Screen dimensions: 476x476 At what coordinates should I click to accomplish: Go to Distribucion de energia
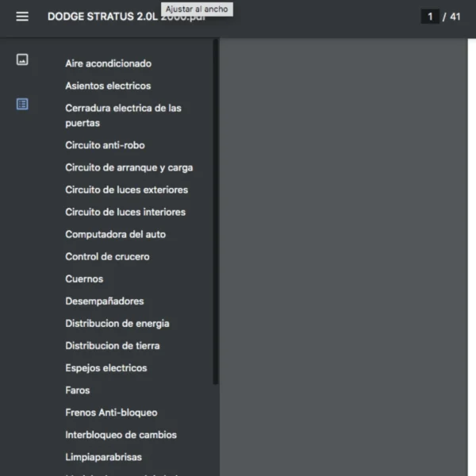coord(117,323)
